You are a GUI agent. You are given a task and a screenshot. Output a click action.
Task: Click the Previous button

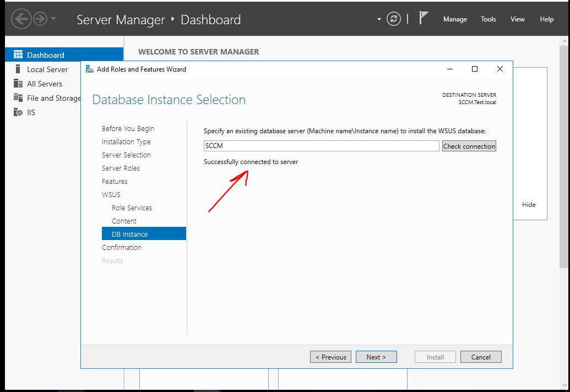click(330, 357)
